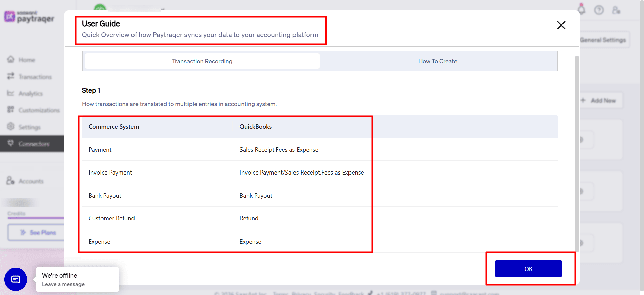644x295 pixels.
Task: Open Analytics in the sidebar
Action: click(x=31, y=94)
